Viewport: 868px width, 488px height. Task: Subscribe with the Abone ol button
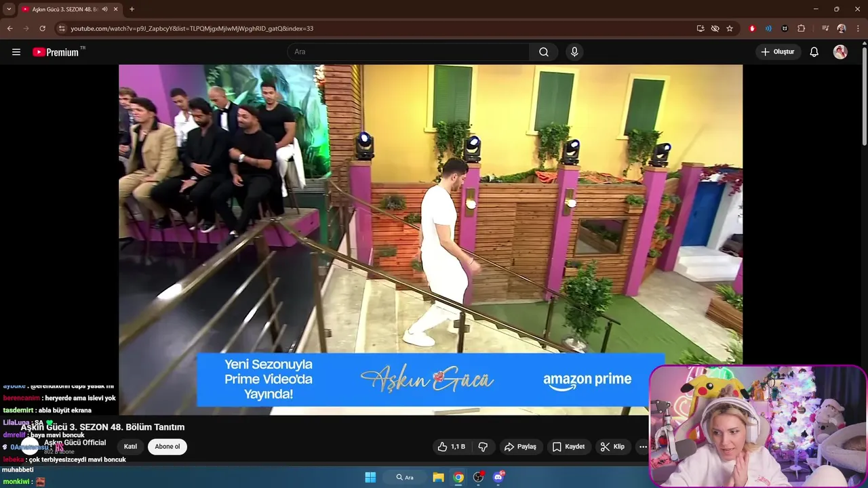(167, 447)
